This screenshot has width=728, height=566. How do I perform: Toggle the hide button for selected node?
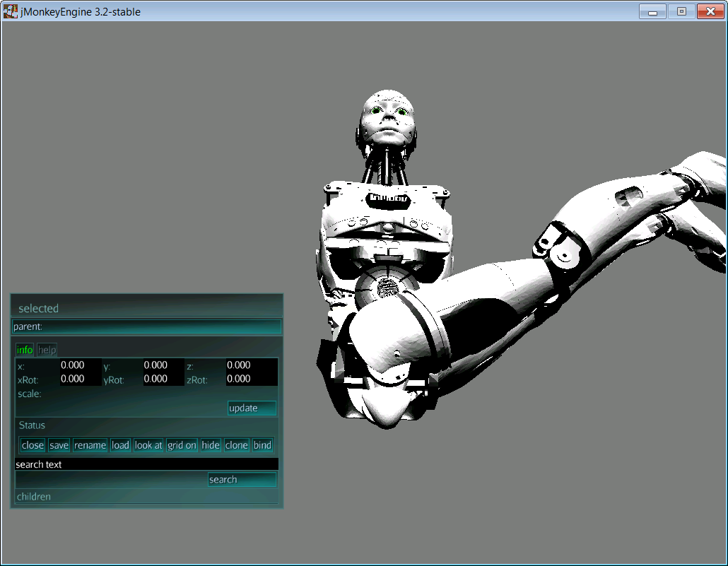pyautogui.click(x=211, y=445)
